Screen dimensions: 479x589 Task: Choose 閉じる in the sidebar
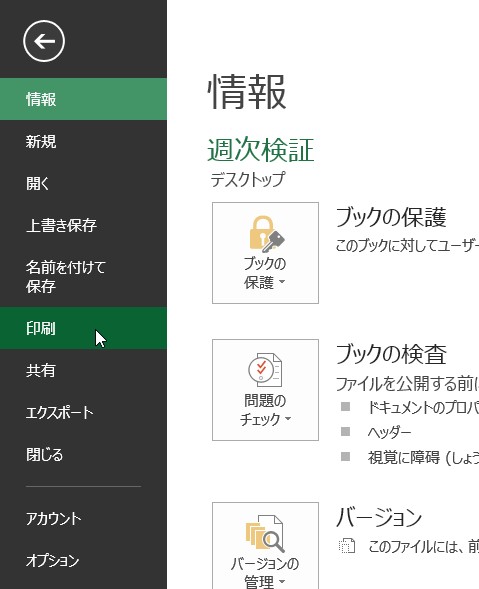tap(83, 455)
